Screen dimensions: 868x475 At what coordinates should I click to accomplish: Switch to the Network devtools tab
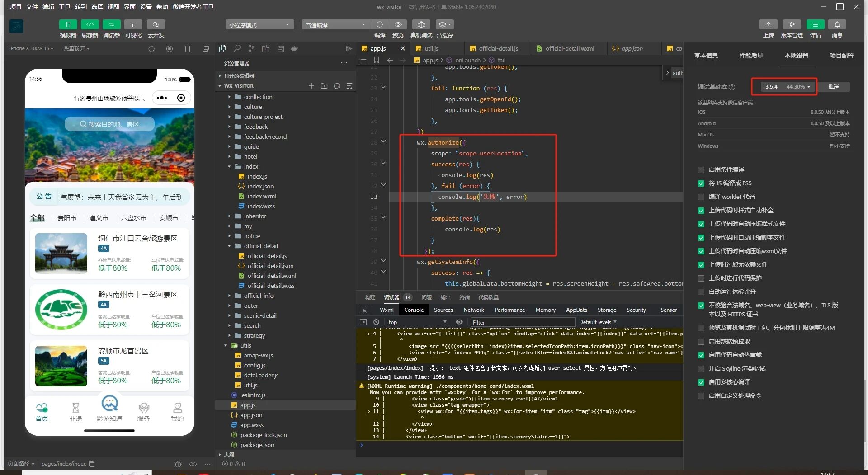[473, 310]
